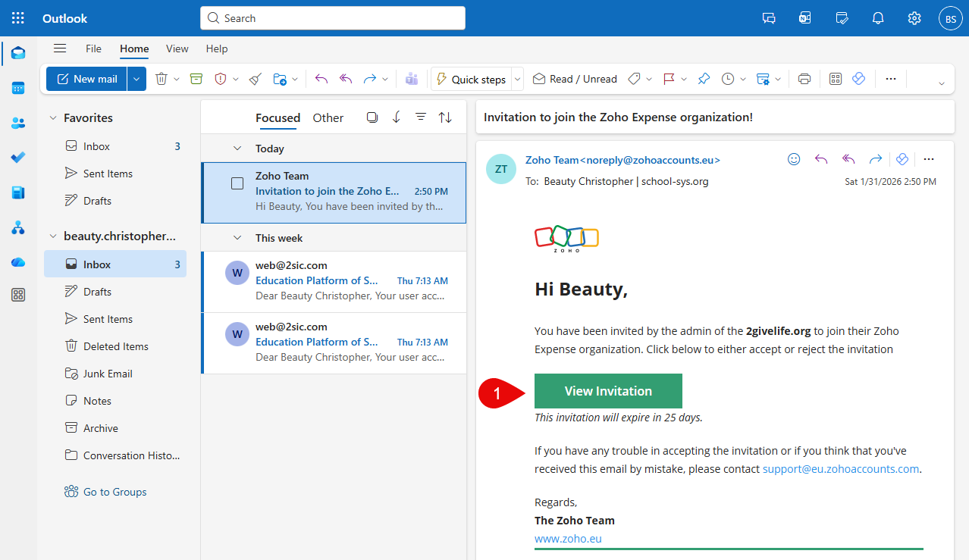Open the Quick steps dropdown arrow
969x560 pixels.
[518, 79]
